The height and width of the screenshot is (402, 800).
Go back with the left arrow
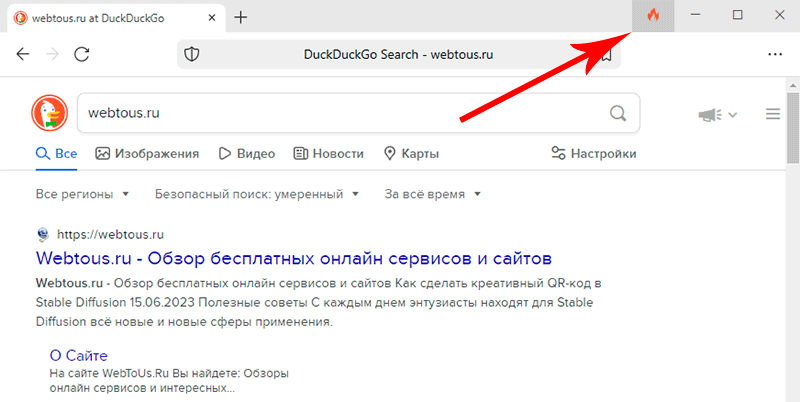point(22,54)
